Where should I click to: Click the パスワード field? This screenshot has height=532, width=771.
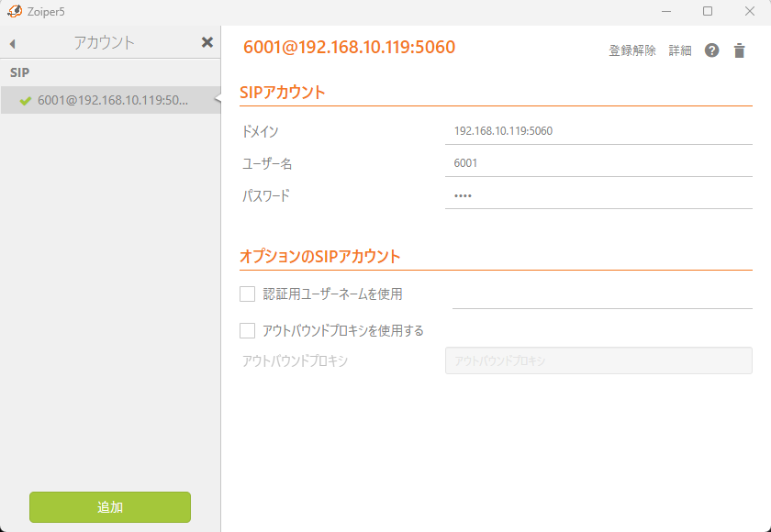pyautogui.click(x=598, y=194)
